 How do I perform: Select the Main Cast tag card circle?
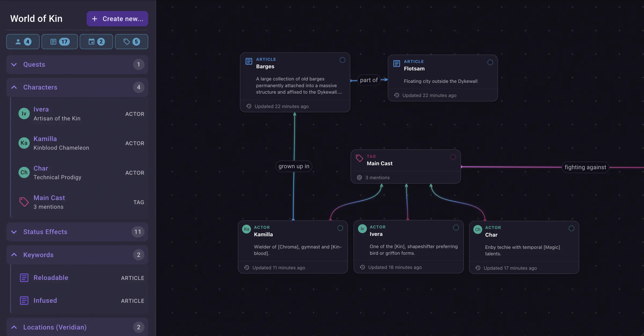[453, 157]
